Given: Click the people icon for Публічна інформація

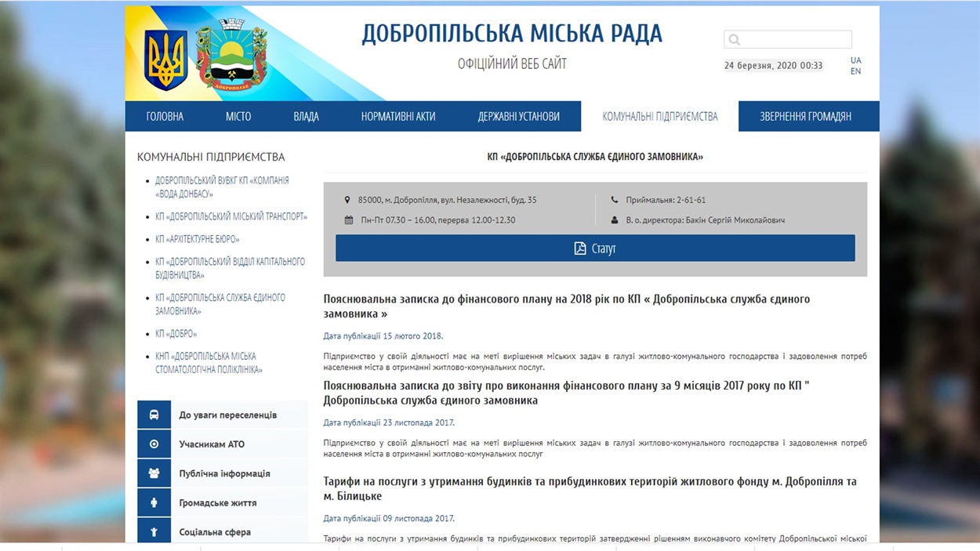Looking at the screenshot, I should [154, 473].
